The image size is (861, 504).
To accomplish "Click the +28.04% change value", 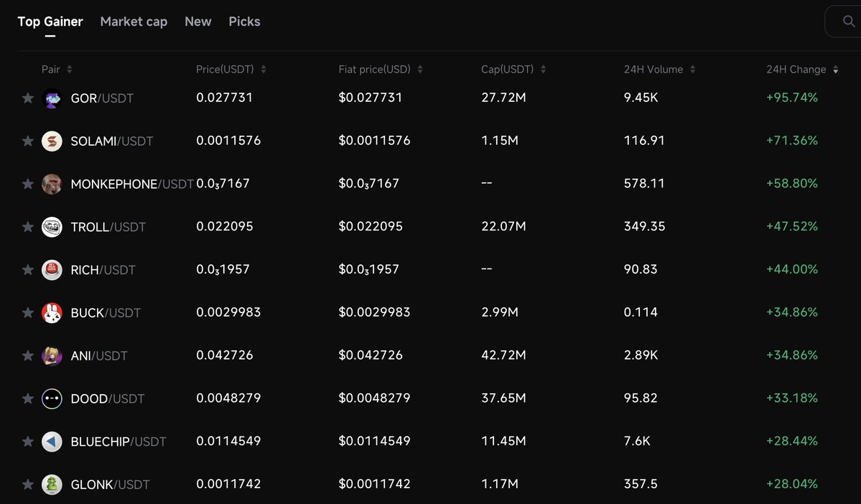I will coord(792,484).
